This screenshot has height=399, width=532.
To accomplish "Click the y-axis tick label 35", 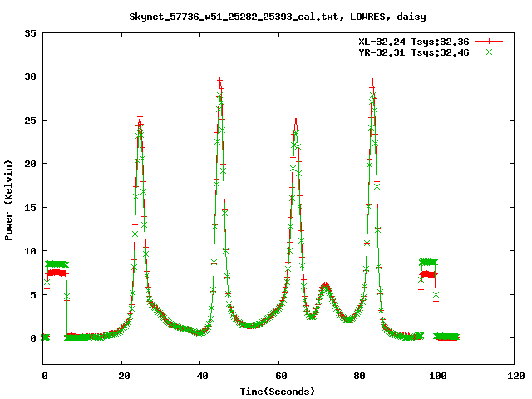I will [x=30, y=33].
